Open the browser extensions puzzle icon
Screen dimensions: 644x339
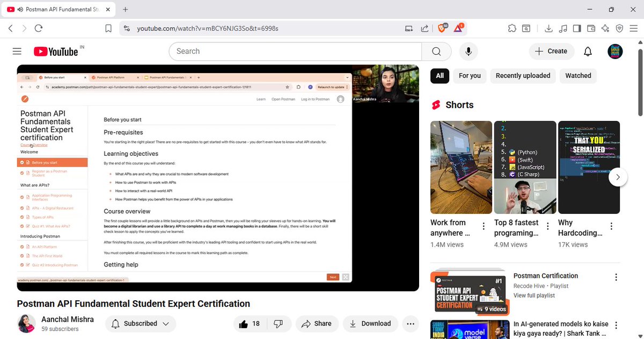point(512,28)
